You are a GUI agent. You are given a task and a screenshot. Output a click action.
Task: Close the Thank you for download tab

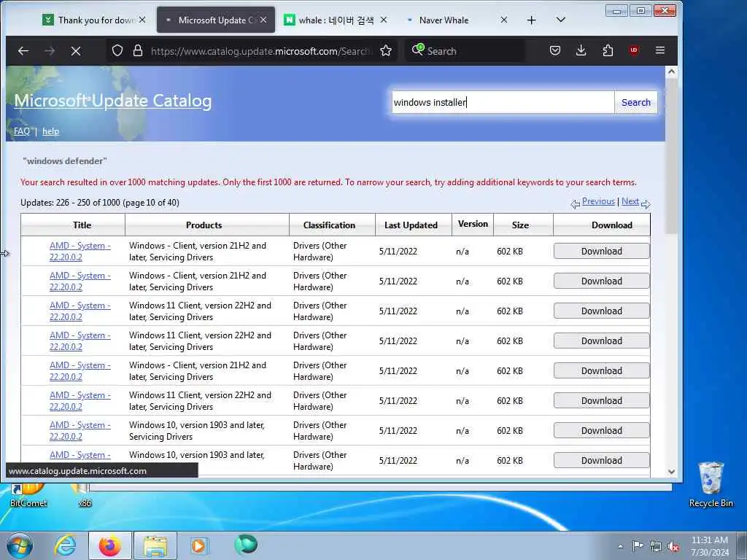[x=142, y=20]
